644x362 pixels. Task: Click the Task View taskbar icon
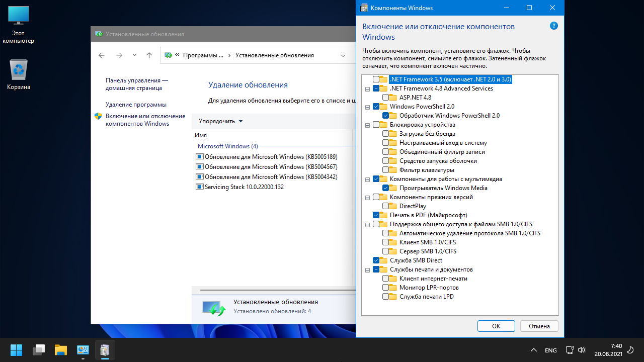[39, 350]
